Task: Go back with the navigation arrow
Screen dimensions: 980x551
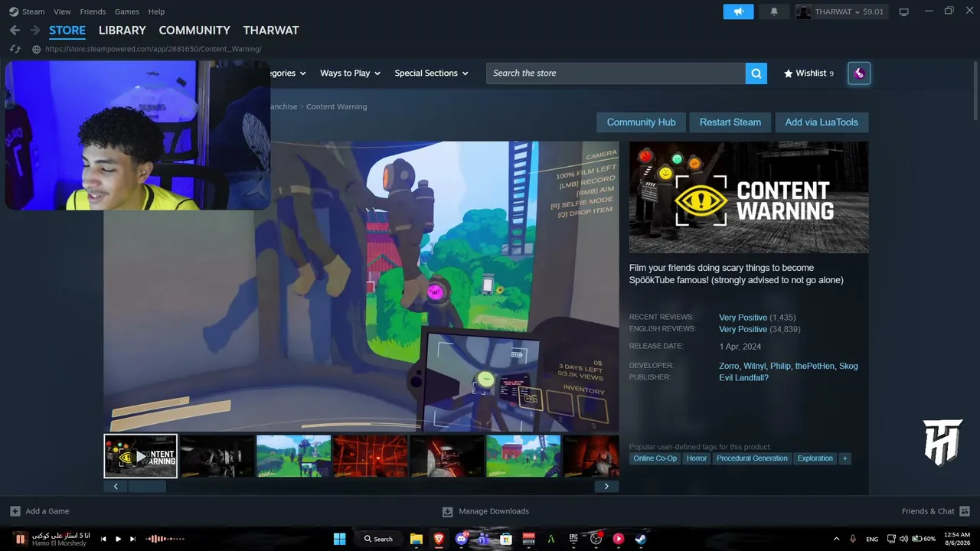Action: point(15,31)
